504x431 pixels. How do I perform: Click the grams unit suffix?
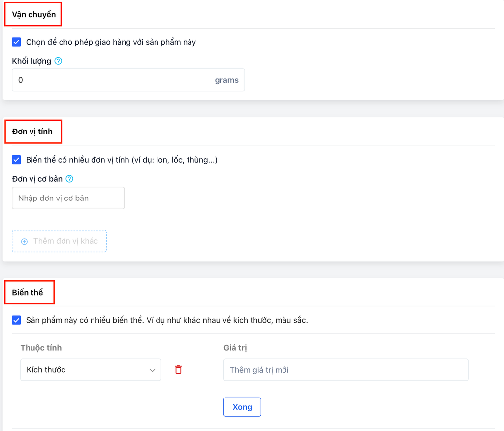226,80
